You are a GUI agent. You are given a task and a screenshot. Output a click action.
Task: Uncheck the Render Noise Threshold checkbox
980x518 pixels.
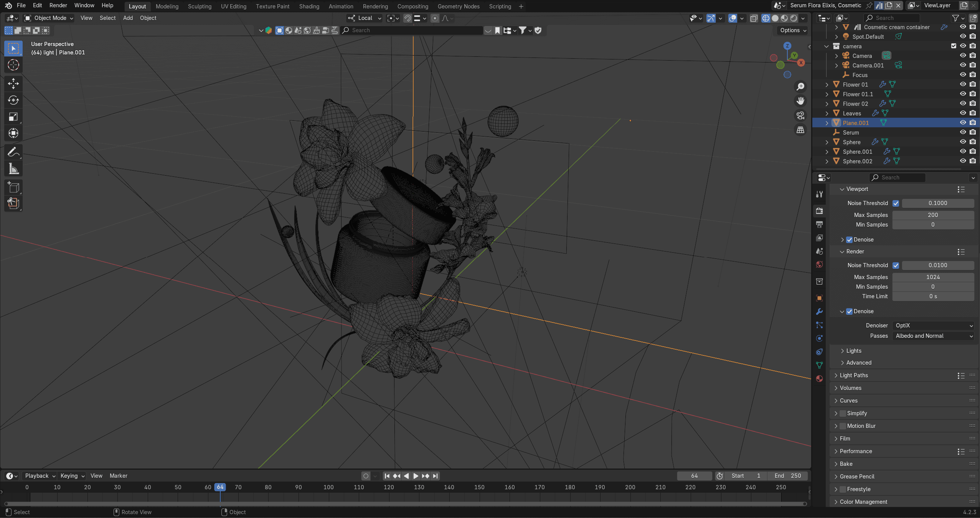896,265
